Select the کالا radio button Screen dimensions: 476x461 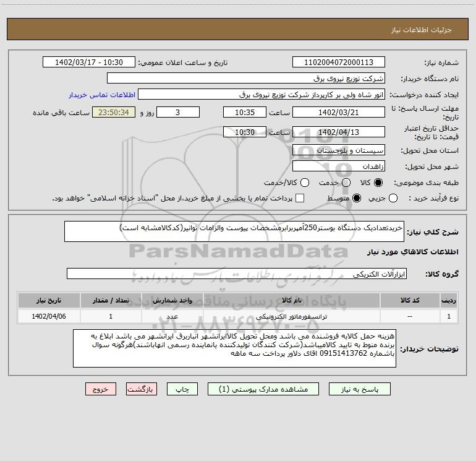click(378, 183)
